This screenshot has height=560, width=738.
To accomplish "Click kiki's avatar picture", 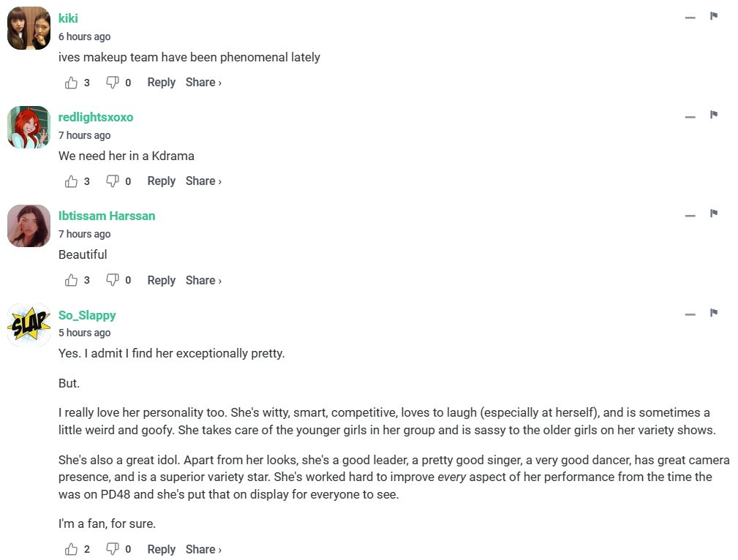I will point(29,28).
